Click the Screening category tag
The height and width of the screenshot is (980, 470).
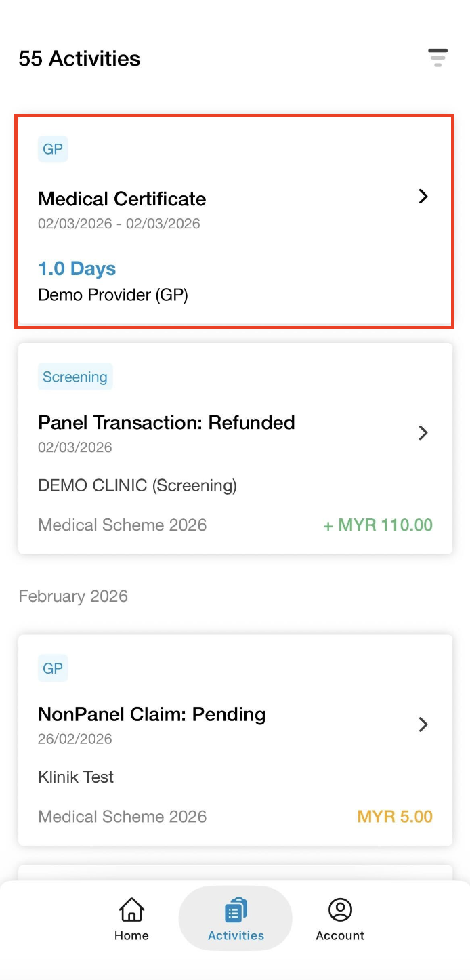[x=75, y=377]
